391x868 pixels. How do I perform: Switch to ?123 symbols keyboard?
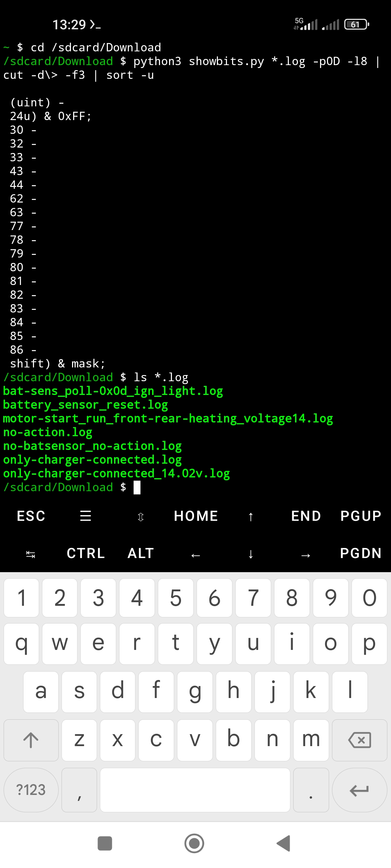(31, 790)
